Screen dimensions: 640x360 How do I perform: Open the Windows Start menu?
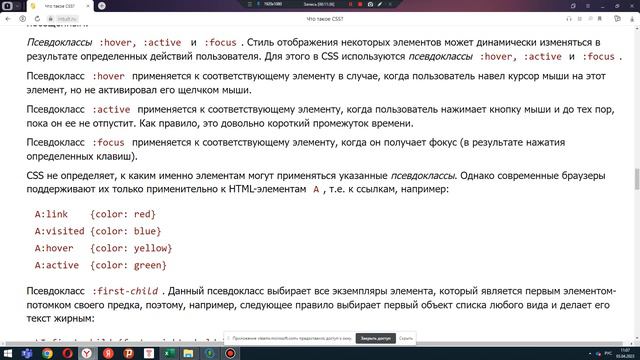pos(7,353)
